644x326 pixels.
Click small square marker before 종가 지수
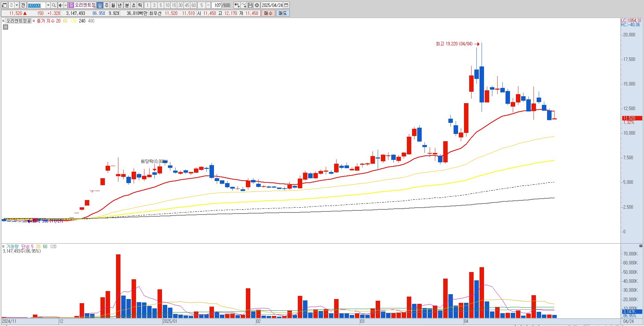click(x=34, y=21)
